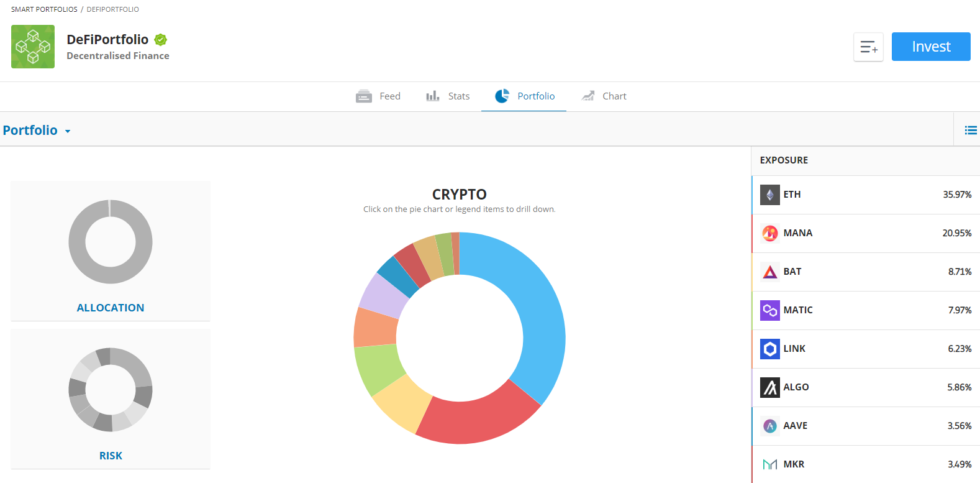Click the ALGO black coin icon
The height and width of the screenshot is (483, 980).
(x=770, y=387)
